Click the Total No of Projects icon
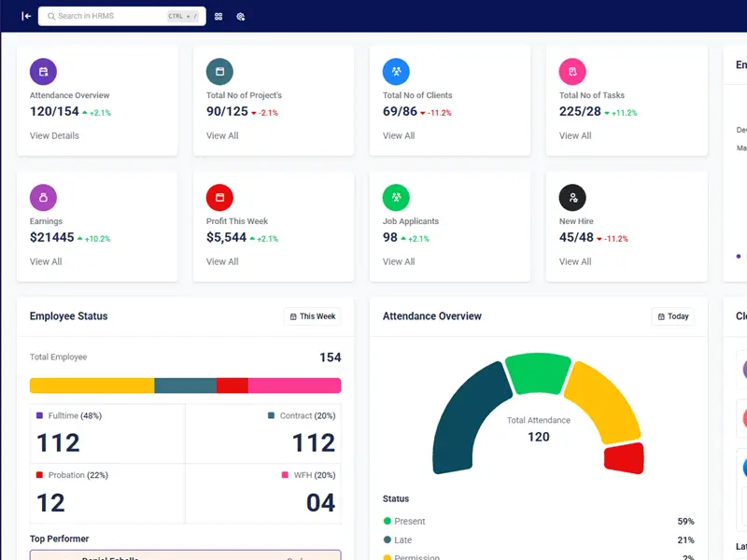 pyautogui.click(x=219, y=71)
